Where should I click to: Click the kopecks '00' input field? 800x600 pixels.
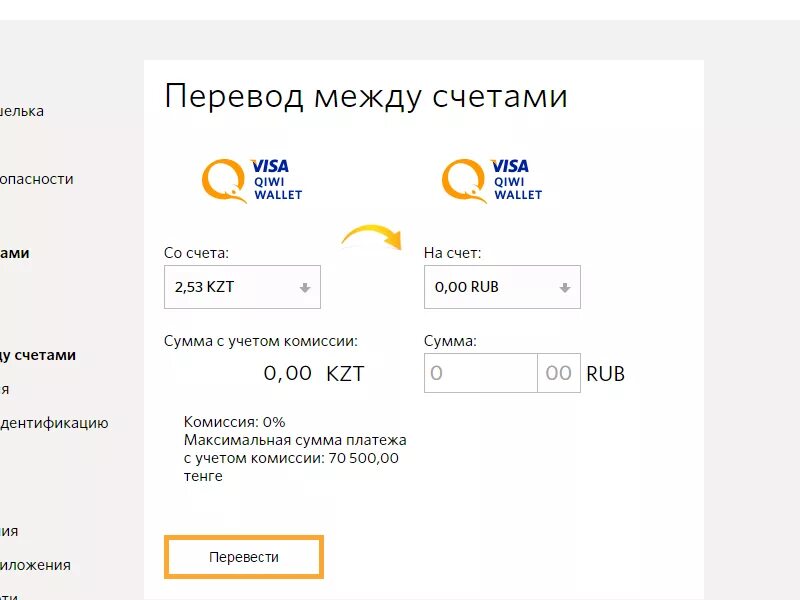558,373
